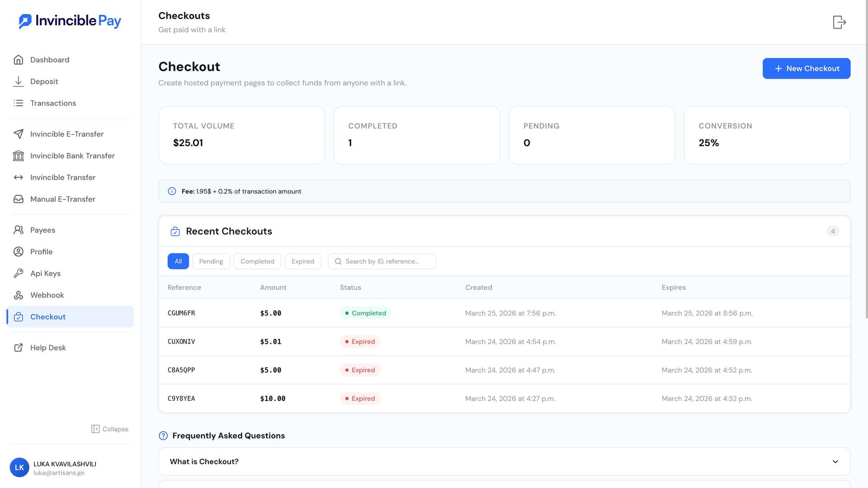This screenshot has width=868, height=488.
Task: Click the sidebar Collapse panel icon
Action: [x=95, y=429]
